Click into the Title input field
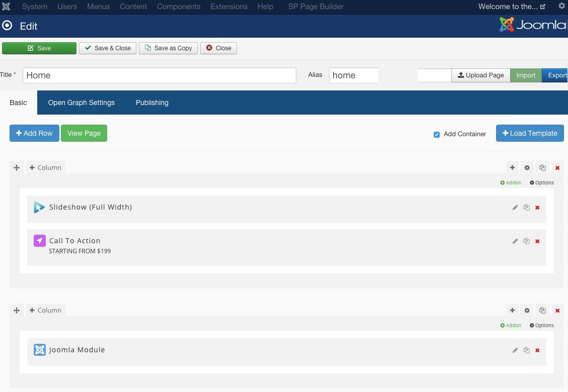The height and width of the screenshot is (392, 568). 159,75
